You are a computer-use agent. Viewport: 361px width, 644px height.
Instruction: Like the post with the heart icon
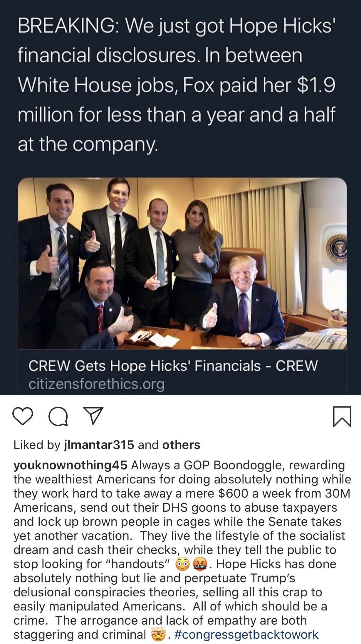tap(23, 416)
